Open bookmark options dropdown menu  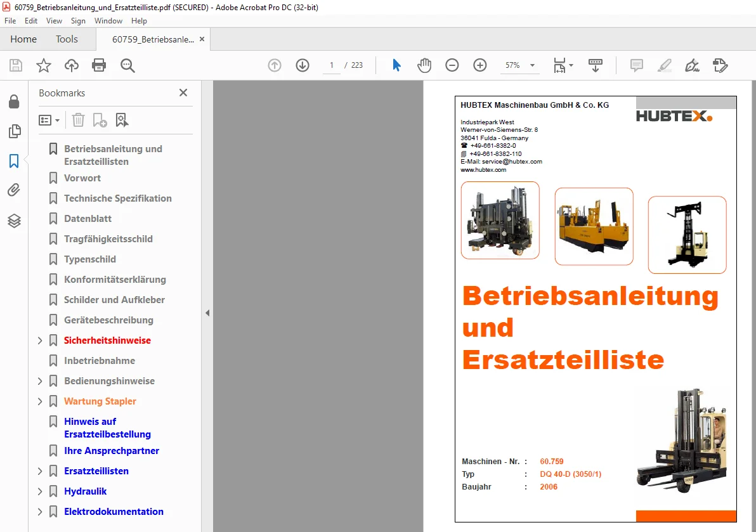[x=49, y=120]
